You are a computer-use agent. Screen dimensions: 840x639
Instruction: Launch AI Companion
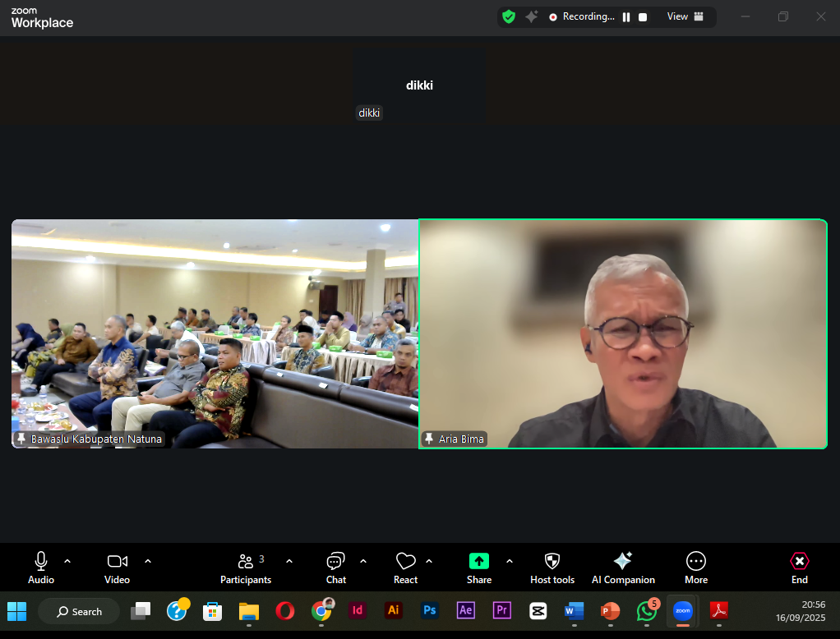(622, 567)
